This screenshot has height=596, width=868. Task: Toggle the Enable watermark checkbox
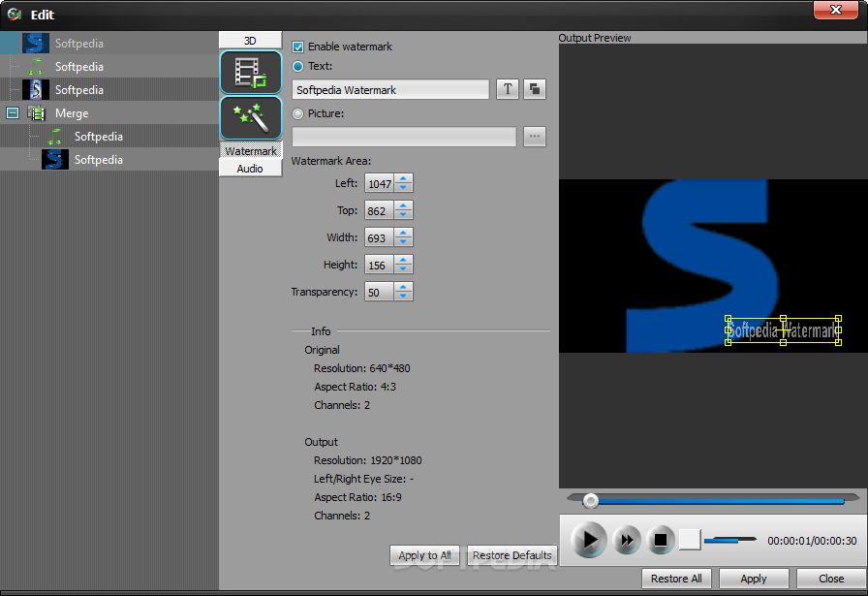coord(297,47)
